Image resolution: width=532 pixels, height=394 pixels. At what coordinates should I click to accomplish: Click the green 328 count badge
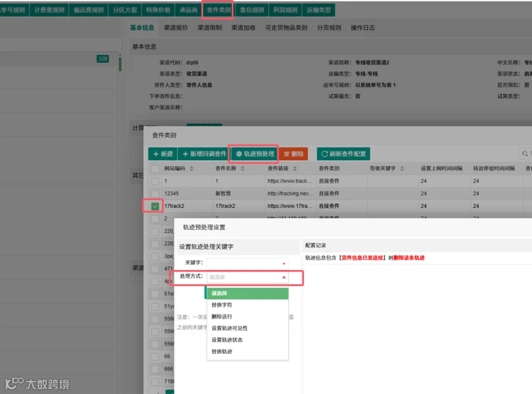[x=103, y=58]
